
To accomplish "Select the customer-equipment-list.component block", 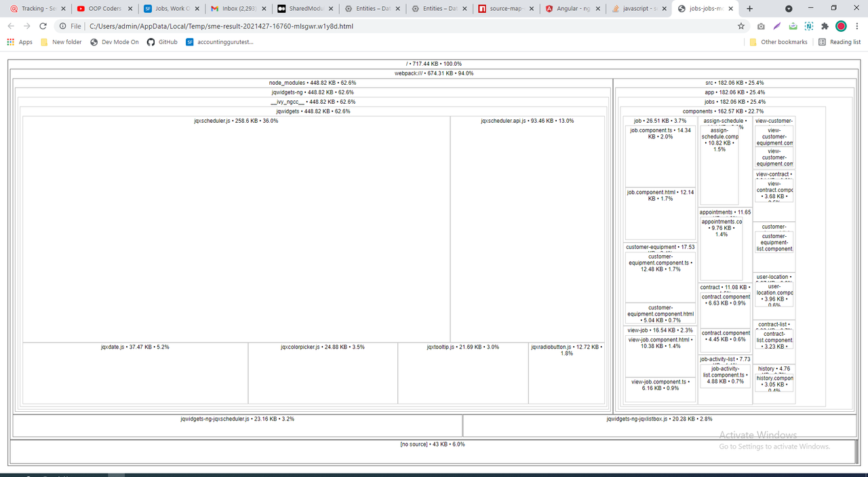I will coord(774,243).
